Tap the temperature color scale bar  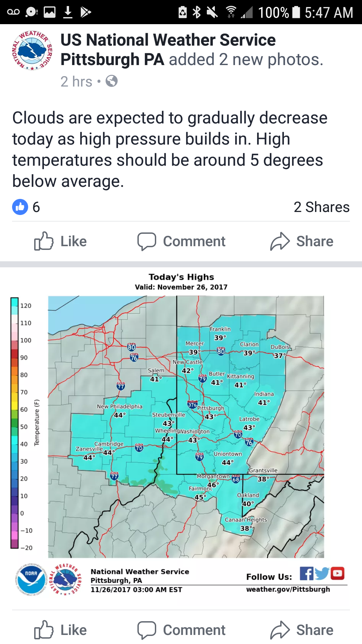[x=14, y=423]
